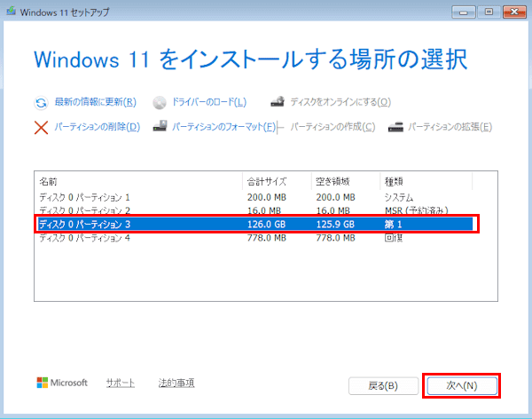Click the 名前 column header
This screenshot has height=419, width=532.
139,181
